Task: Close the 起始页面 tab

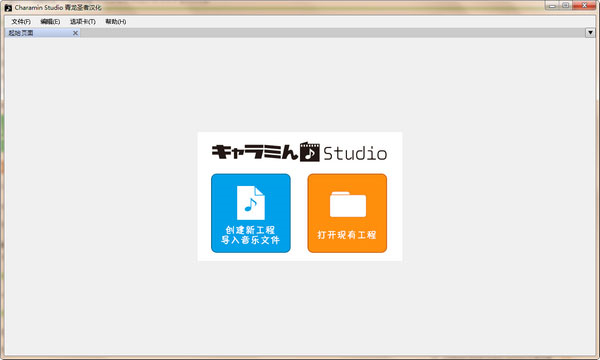Action: pos(75,33)
